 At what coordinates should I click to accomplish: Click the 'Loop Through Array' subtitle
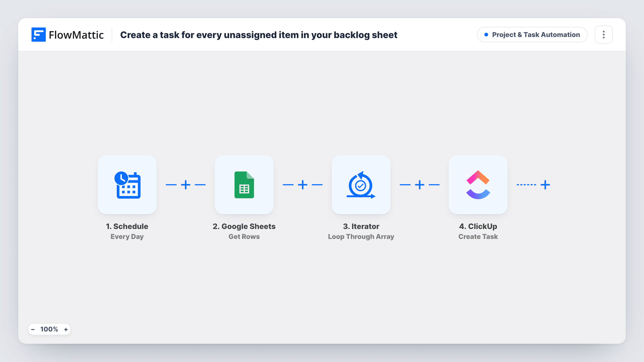pos(361,237)
